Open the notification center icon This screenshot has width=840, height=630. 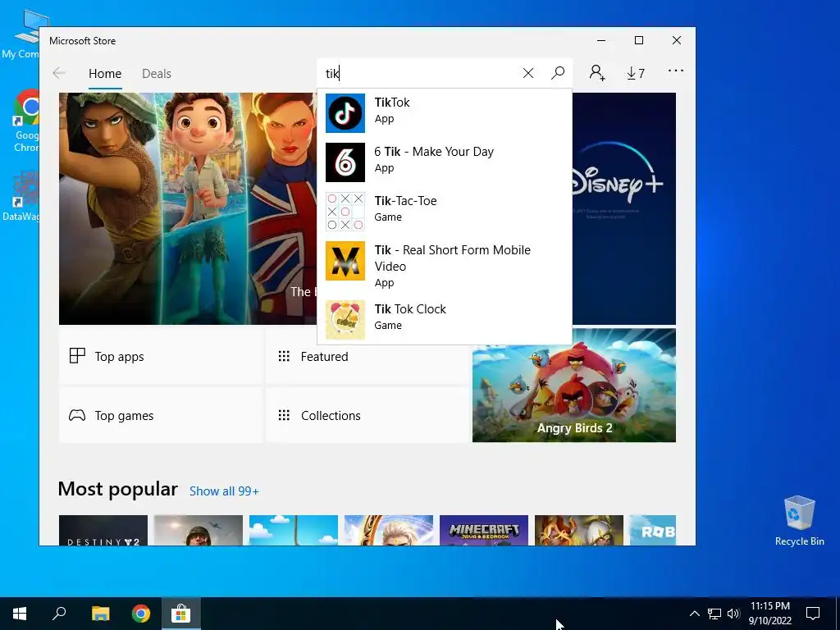[x=813, y=614]
